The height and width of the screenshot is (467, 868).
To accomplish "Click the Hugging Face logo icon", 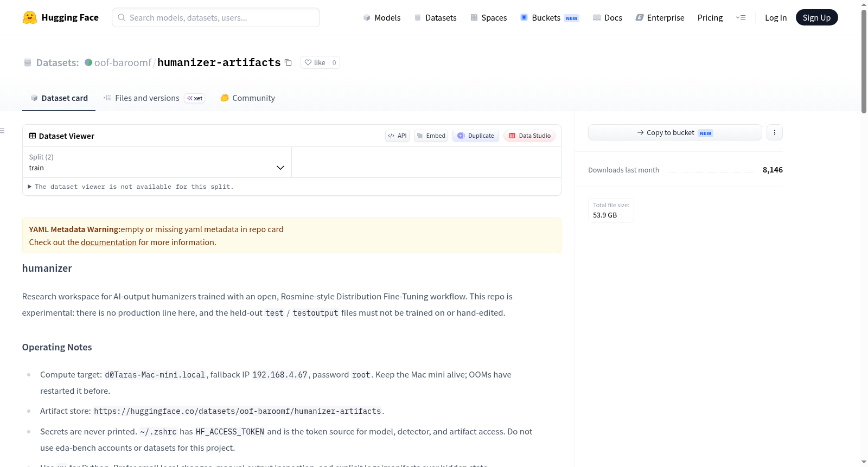I will (30, 17).
